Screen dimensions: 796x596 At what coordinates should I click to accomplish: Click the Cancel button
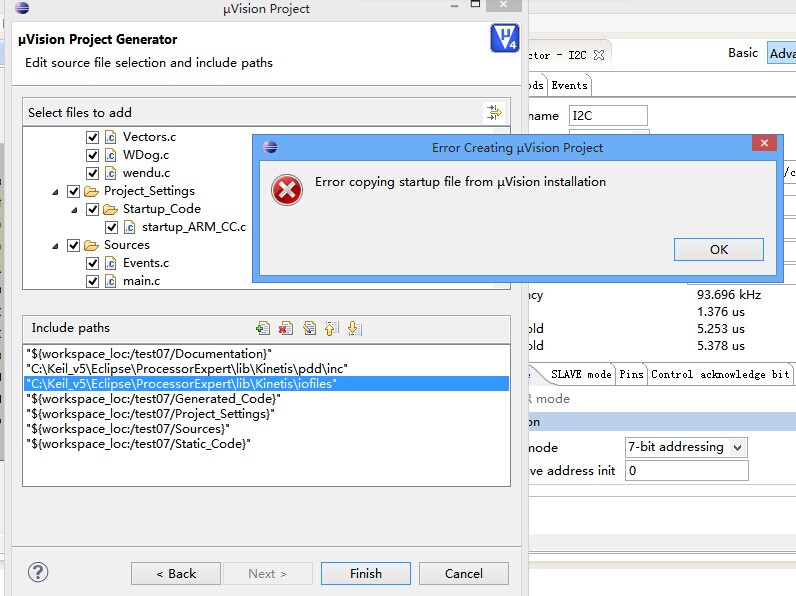tap(463, 574)
